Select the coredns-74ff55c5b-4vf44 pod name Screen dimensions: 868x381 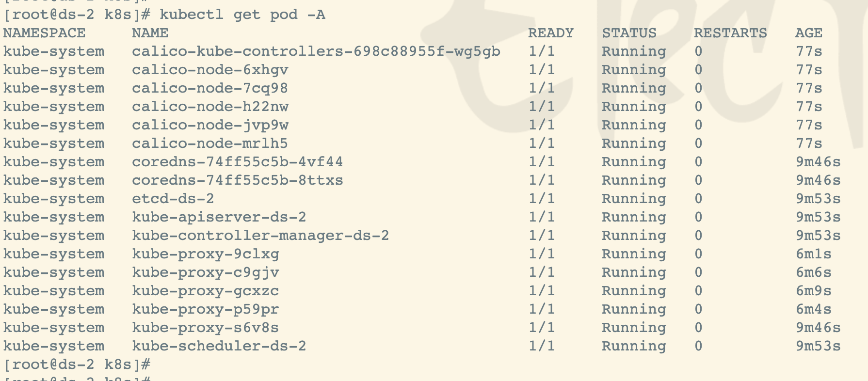click(237, 162)
